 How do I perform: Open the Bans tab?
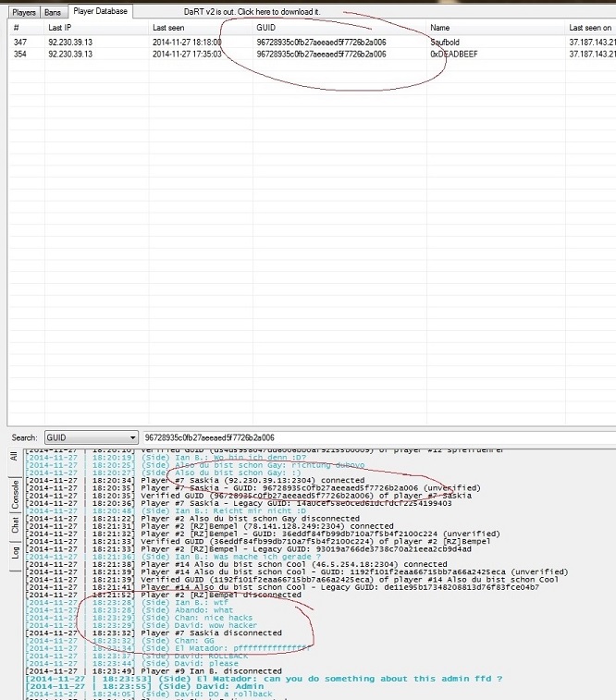pos(54,12)
